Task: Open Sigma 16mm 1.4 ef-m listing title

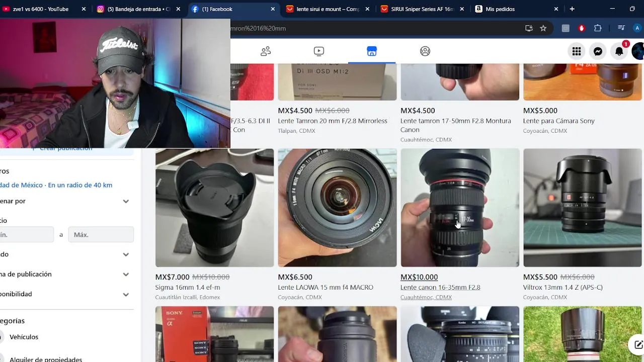Action: point(188,288)
